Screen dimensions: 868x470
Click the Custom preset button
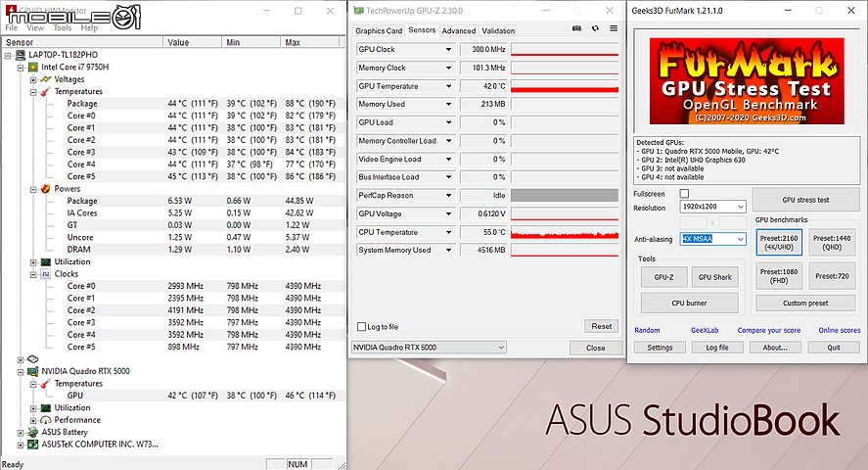[805, 304]
